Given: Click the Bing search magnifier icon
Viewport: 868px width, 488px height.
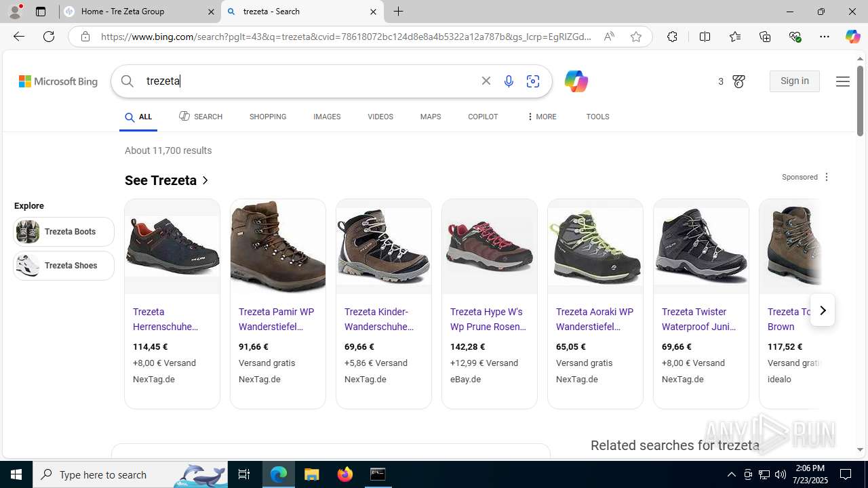Looking at the screenshot, I should (x=127, y=81).
